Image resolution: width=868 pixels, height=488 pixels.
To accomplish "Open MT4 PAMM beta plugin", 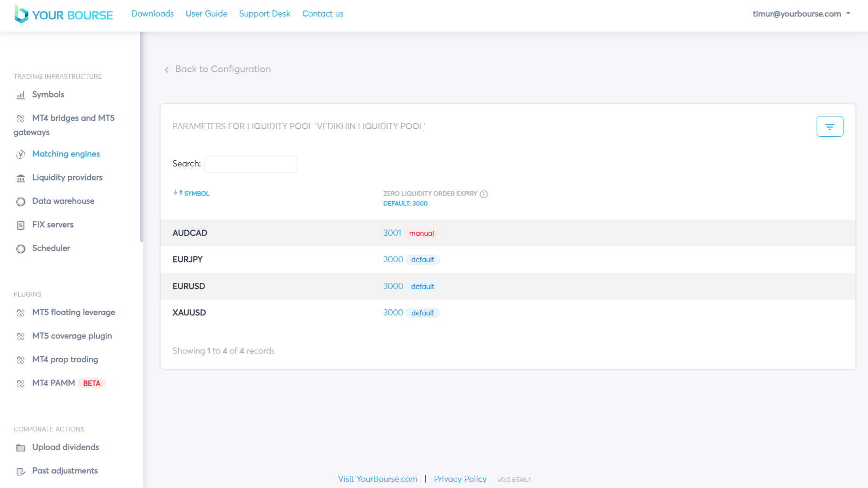I will tap(54, 383).
